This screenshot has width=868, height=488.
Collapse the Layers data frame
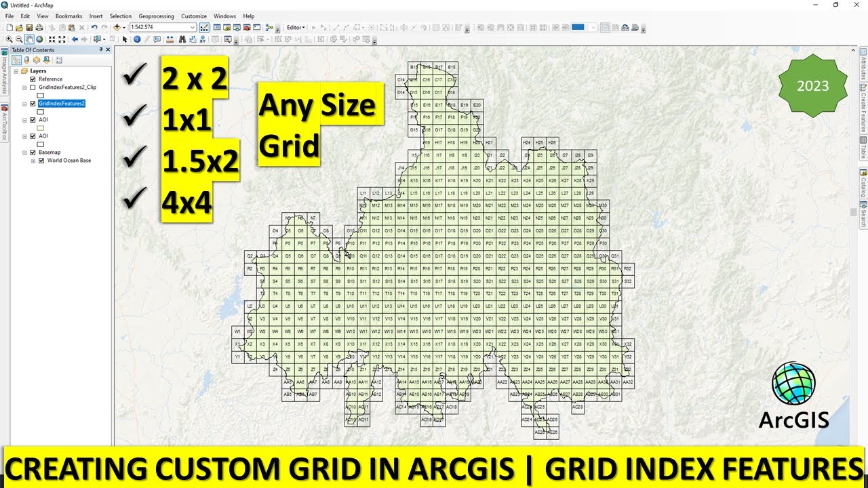pyautogui.click(x=16, y=71)
